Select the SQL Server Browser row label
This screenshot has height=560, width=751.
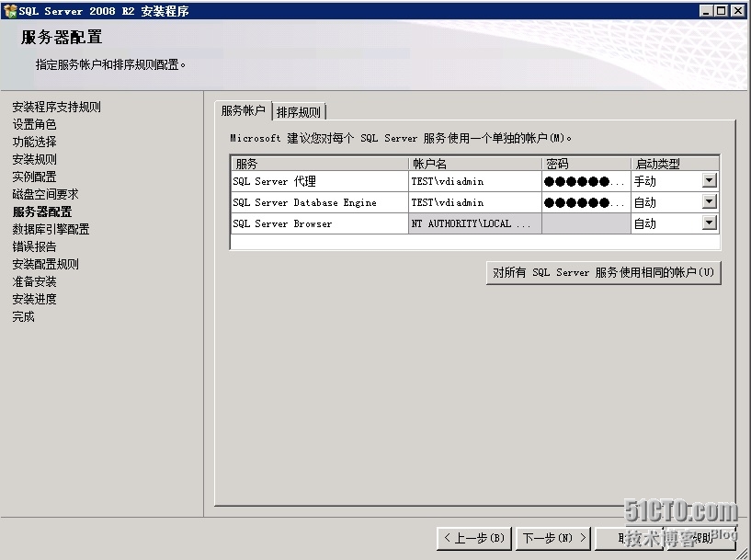coord(282,223)
